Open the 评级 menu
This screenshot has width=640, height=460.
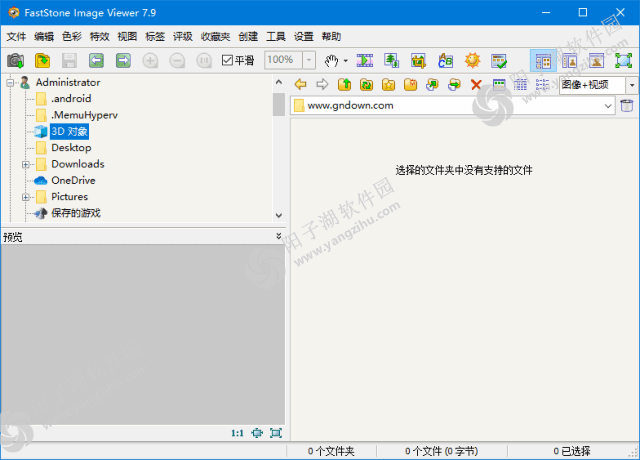point(183,37)
